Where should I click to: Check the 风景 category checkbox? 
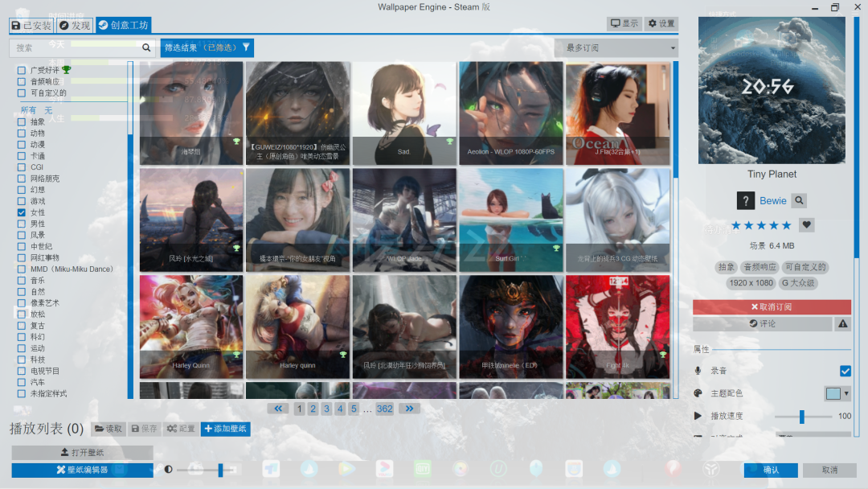(21, 236)
